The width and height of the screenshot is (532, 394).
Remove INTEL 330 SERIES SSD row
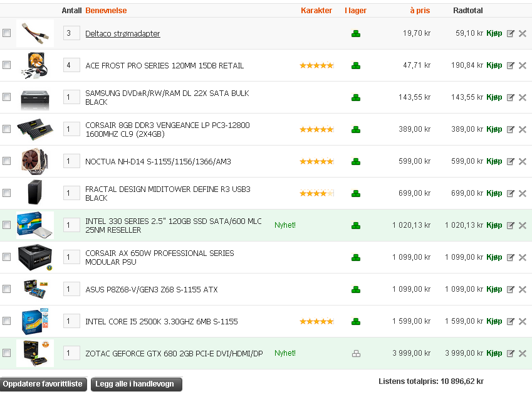[523, 225]
